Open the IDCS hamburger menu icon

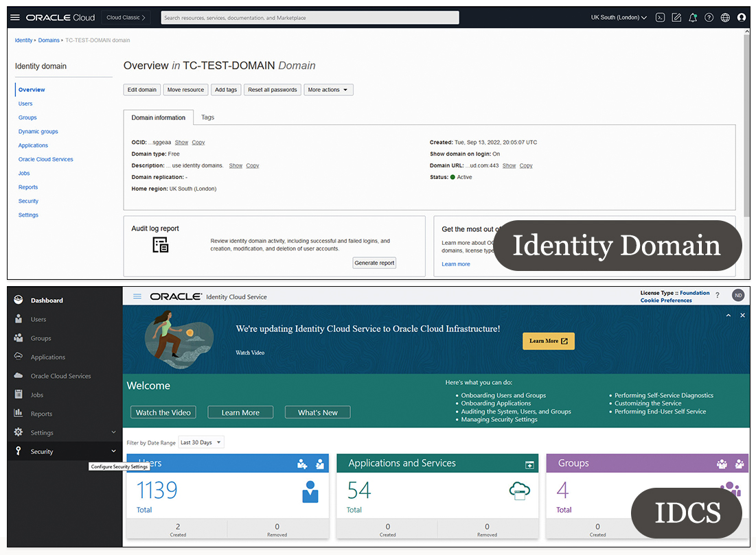(x=137, y=296)
